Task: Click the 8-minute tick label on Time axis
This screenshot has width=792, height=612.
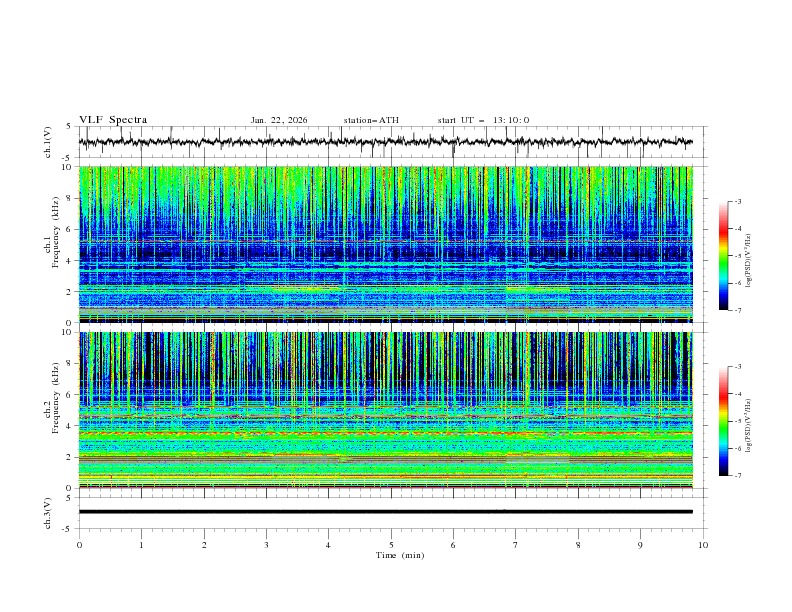Action: [578, 545]
